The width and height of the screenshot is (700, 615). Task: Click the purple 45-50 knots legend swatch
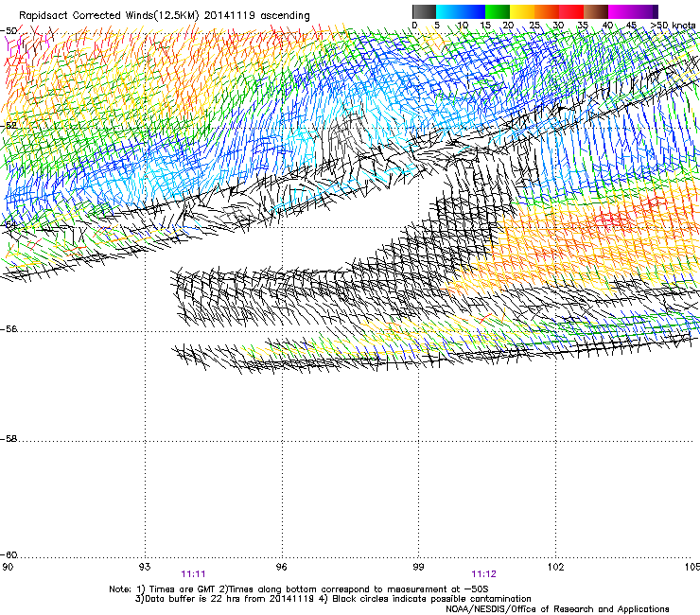[x=645, y=11]
